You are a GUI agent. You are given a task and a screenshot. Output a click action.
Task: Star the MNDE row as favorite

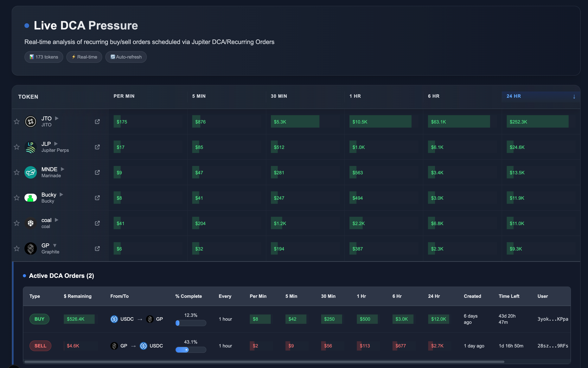(x=16, y=172)
